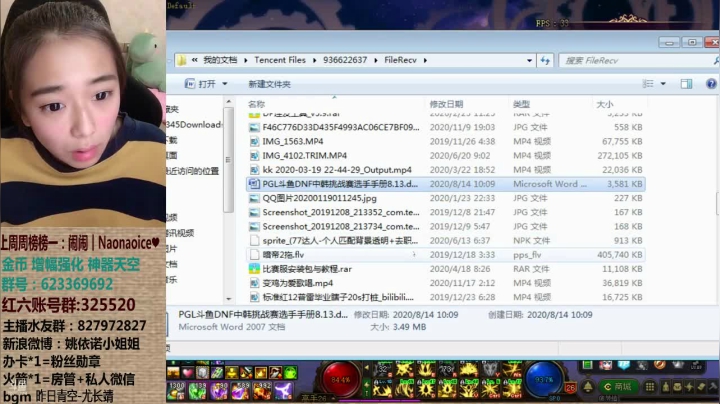Click the 比赛服安装包 rar archive icon

click(x=254, y=269)
